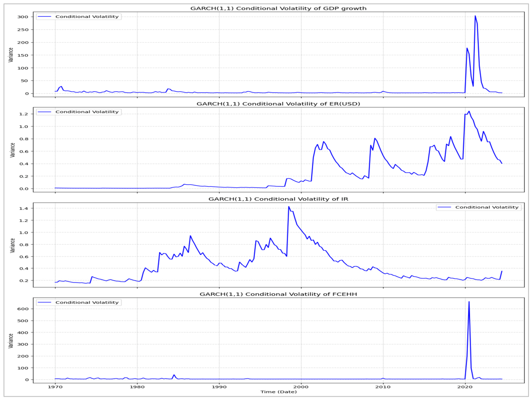
Task: Select the legend in the ER(USD) chart
Action: tap(79, 112)
